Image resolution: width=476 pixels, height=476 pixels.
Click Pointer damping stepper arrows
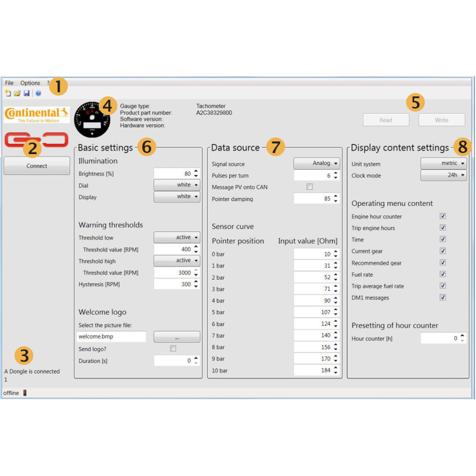(336, 199)
